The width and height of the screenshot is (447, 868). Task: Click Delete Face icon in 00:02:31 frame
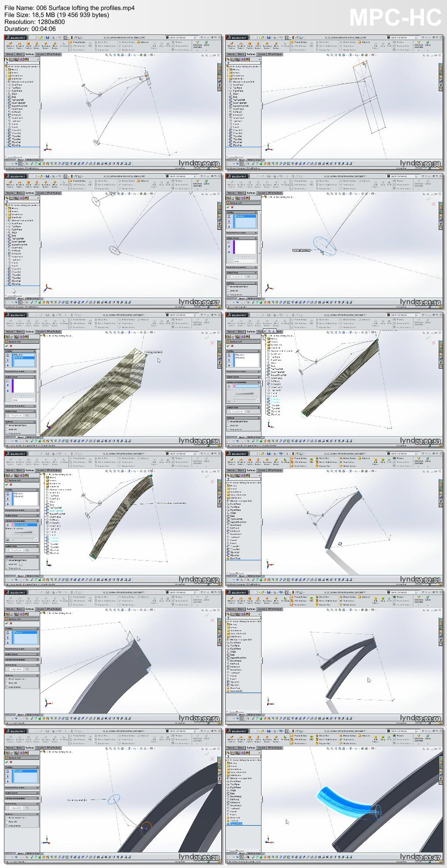pyautogui.click(x=318, y=459)
